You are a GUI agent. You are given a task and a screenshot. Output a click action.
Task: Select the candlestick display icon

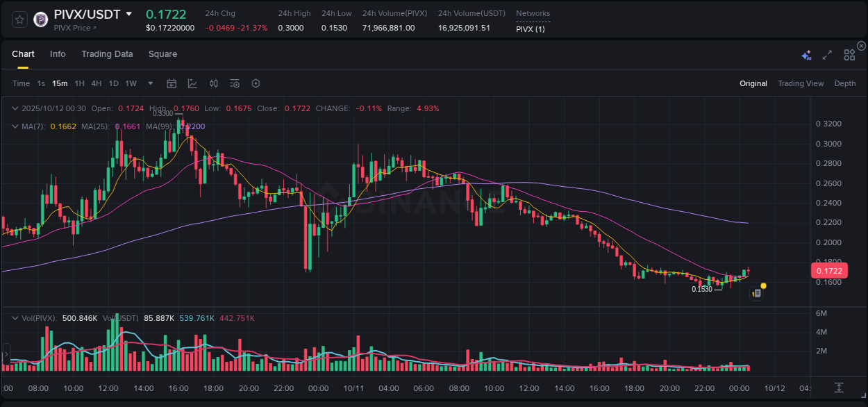click(x=213, y=83)
